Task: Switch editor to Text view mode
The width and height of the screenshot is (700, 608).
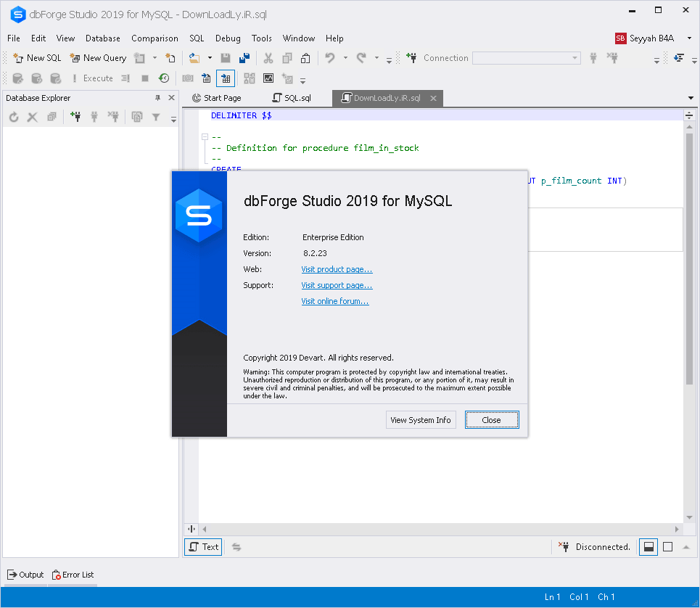Action: click(x=202, y=546)
